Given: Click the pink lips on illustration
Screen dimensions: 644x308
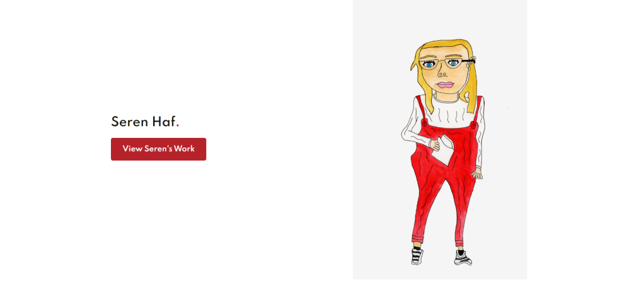Looking at the screenshot, I should [446, 85].
